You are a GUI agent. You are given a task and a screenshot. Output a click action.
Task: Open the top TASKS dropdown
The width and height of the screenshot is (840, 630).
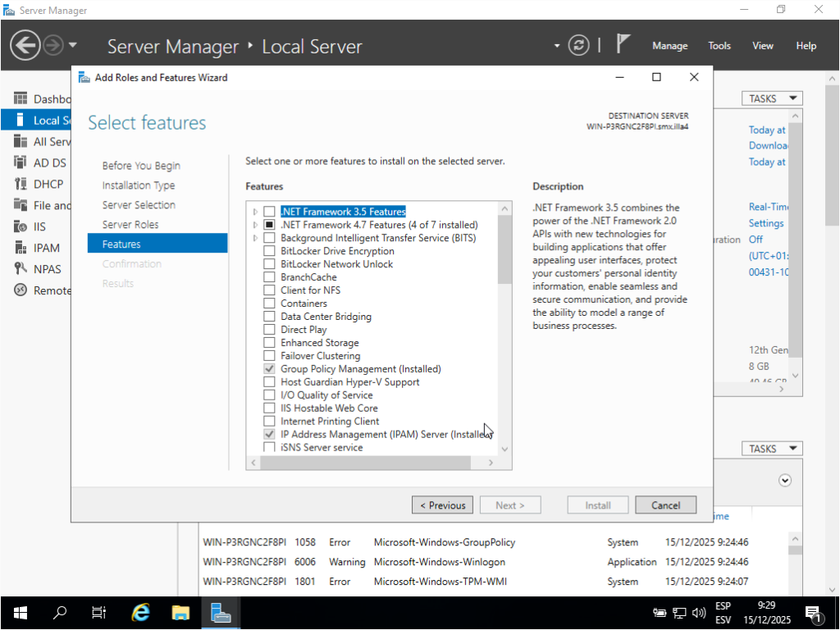point(772,98)
